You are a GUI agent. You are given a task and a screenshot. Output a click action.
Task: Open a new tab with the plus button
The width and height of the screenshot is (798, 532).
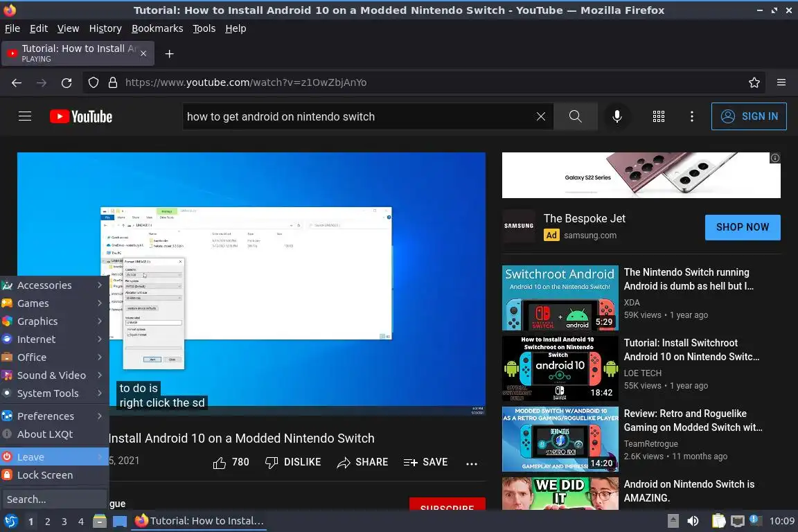click(x=170, y=54)
